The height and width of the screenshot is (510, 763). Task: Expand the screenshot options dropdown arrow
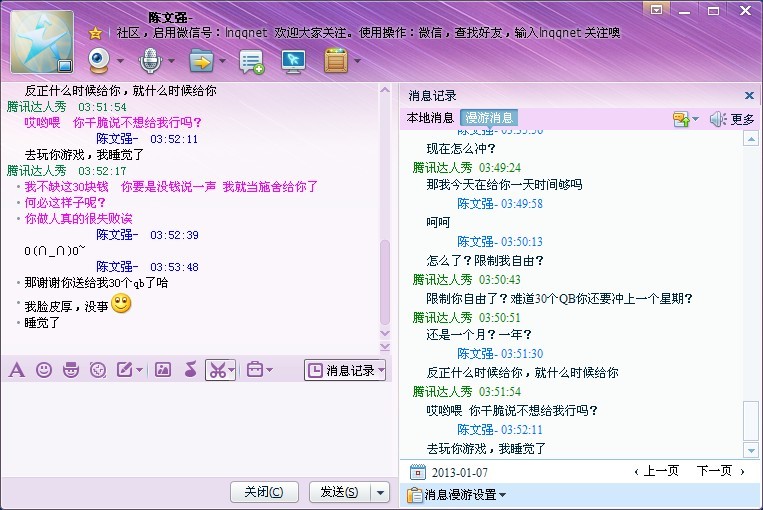tap(232, 370)
